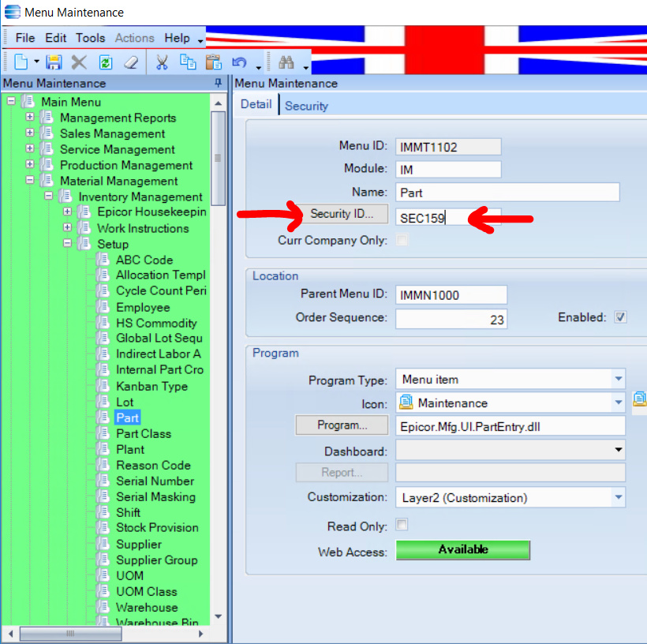Click the Setup folder icon
Screen dimensions: 647x644
coord(84,244)
